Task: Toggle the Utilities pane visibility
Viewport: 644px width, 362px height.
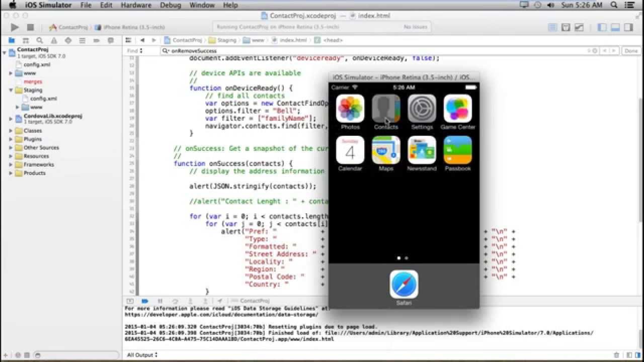Action: (628, 27)
